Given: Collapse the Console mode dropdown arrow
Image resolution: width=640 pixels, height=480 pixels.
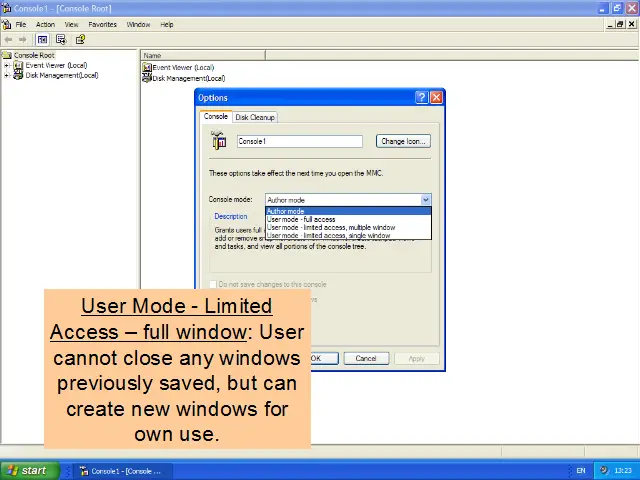Looking at the screenshot, I should (x=426, y=200).
